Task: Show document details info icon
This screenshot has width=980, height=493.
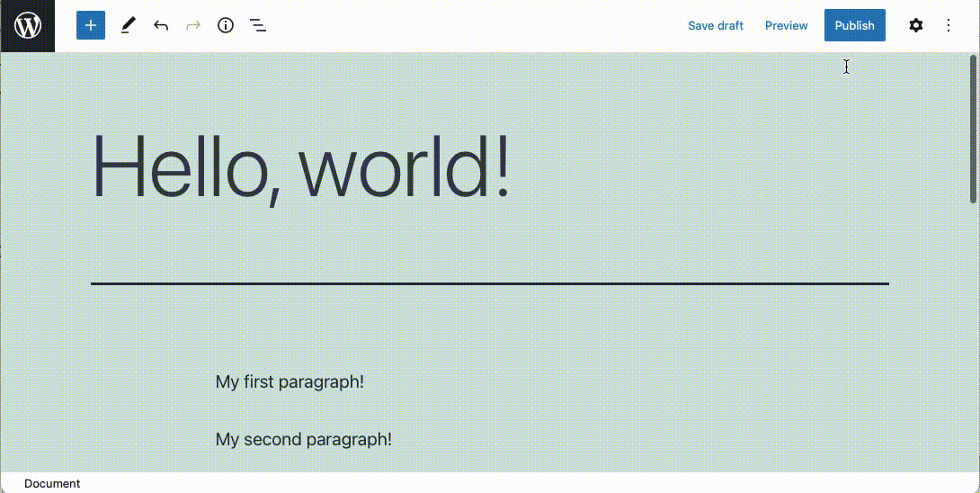Action: pyautogui.click(x=226, y=26)
